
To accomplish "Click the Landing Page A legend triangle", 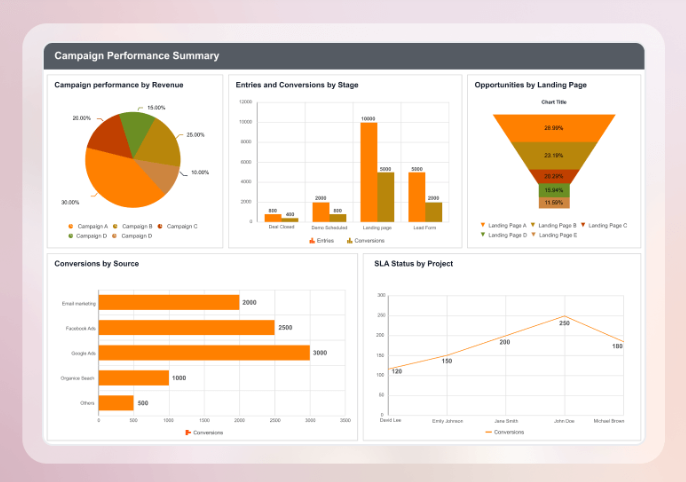I will [x=483, y=226].
